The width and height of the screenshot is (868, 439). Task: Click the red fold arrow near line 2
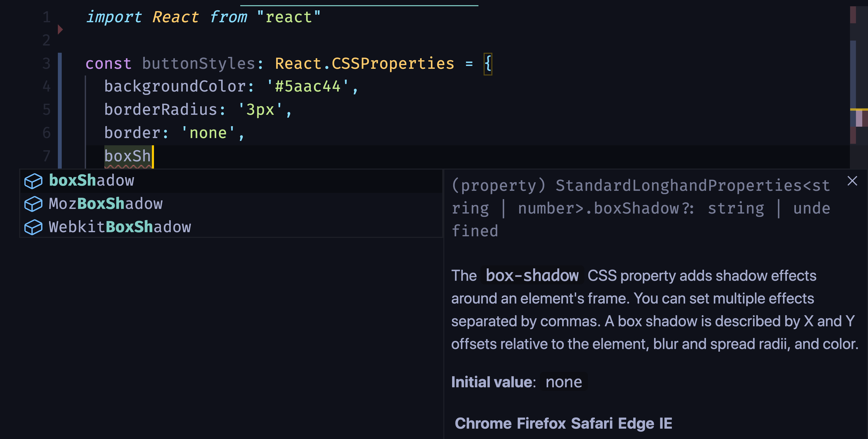point(60,30)
